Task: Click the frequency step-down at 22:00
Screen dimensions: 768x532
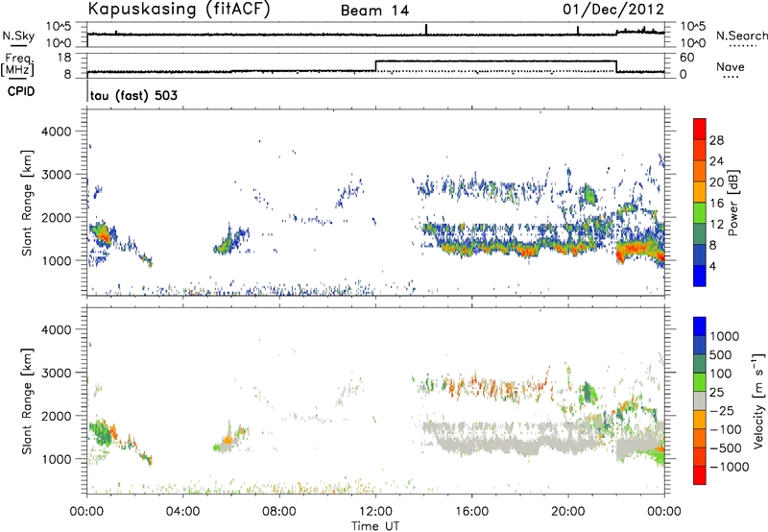Action: point(616,66)
